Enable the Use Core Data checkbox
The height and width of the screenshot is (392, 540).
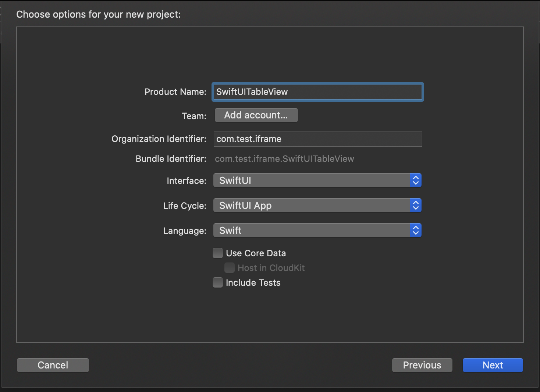click(x=218, y=253)
